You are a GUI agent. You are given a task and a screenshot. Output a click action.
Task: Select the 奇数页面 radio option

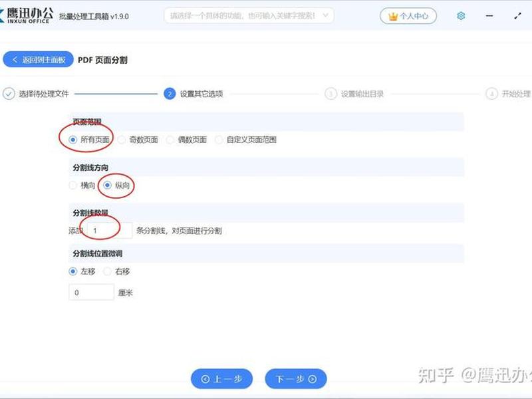tap(122, 140)
